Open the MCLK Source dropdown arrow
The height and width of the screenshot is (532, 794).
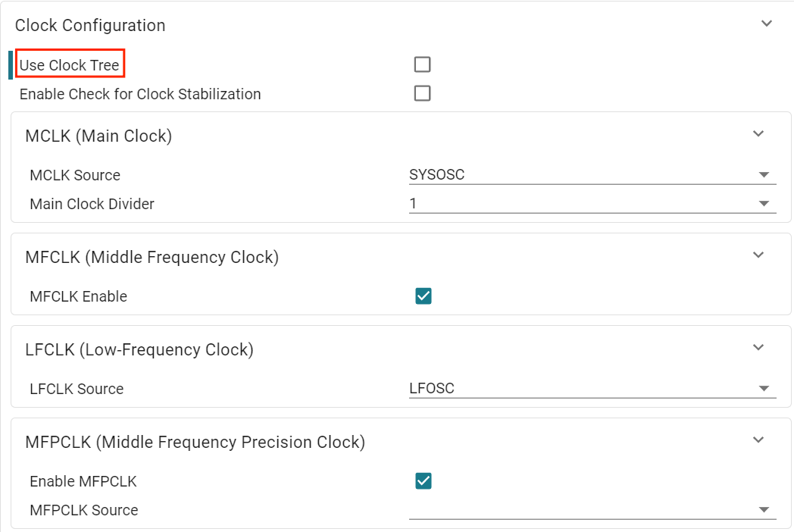coord(764,175)
